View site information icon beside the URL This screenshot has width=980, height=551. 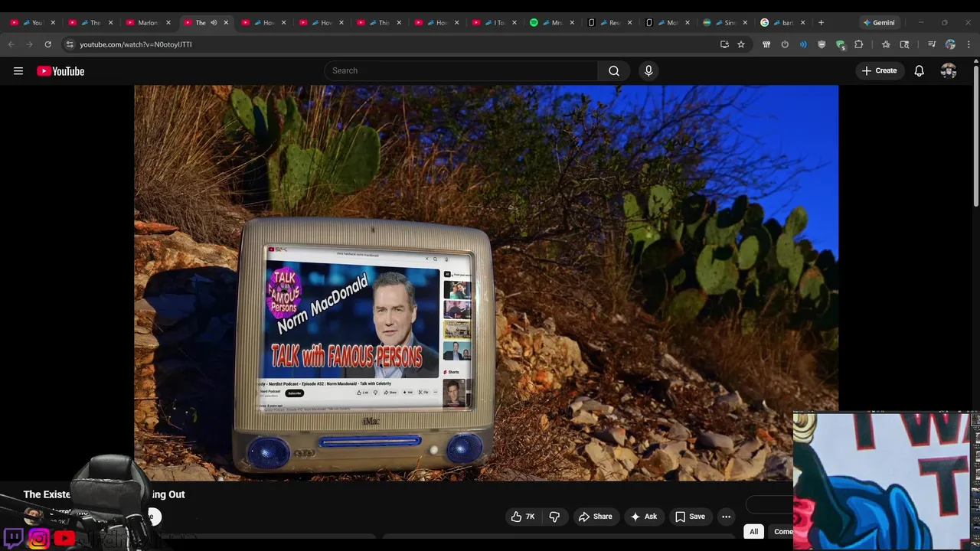[x=70, y=44]
